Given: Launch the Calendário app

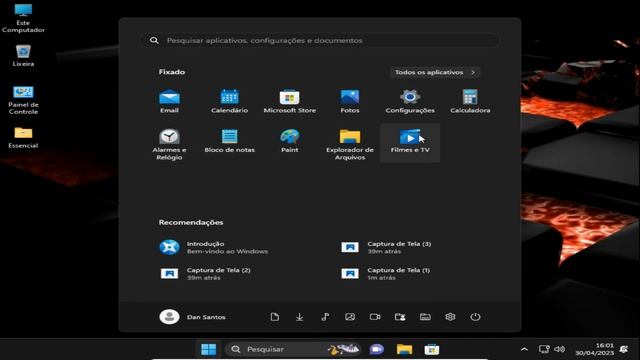Looking at the screenshot, I should coord(229,102).
